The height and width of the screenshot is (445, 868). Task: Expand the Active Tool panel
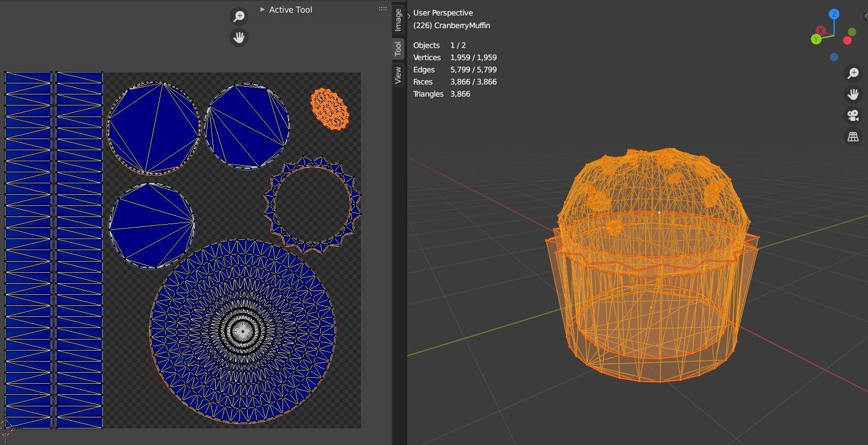click(262, 9)
